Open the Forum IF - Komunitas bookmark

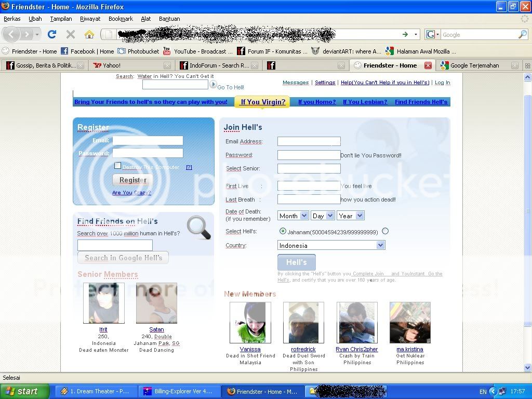[x=272, y=51]
